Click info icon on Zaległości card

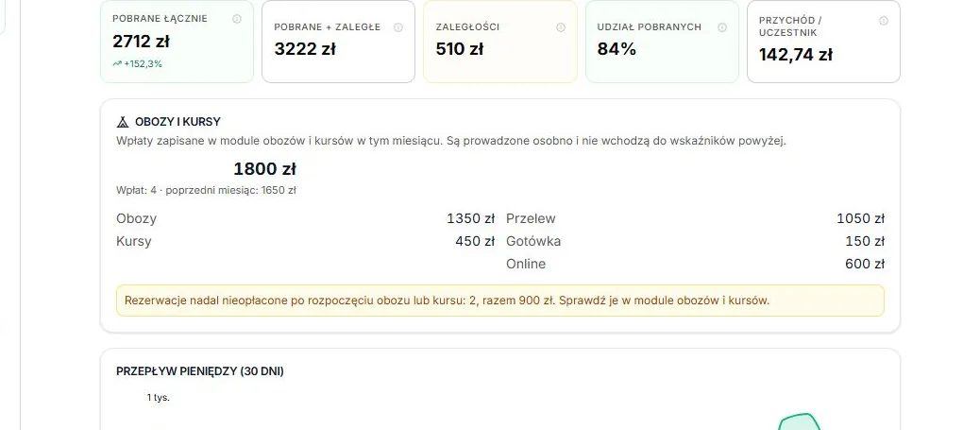(x=561, y=26)
